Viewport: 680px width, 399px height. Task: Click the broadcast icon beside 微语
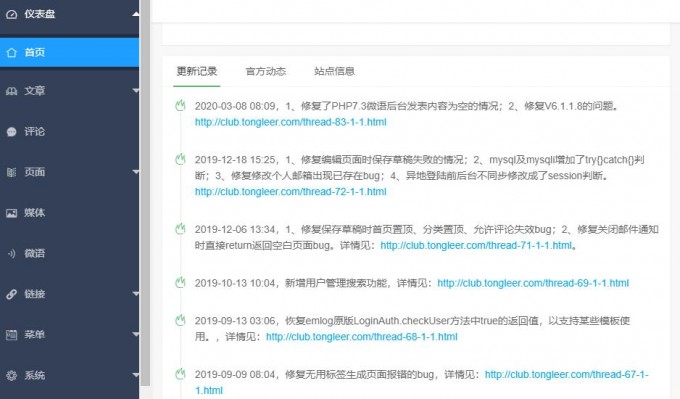click(x=12, y=253)
